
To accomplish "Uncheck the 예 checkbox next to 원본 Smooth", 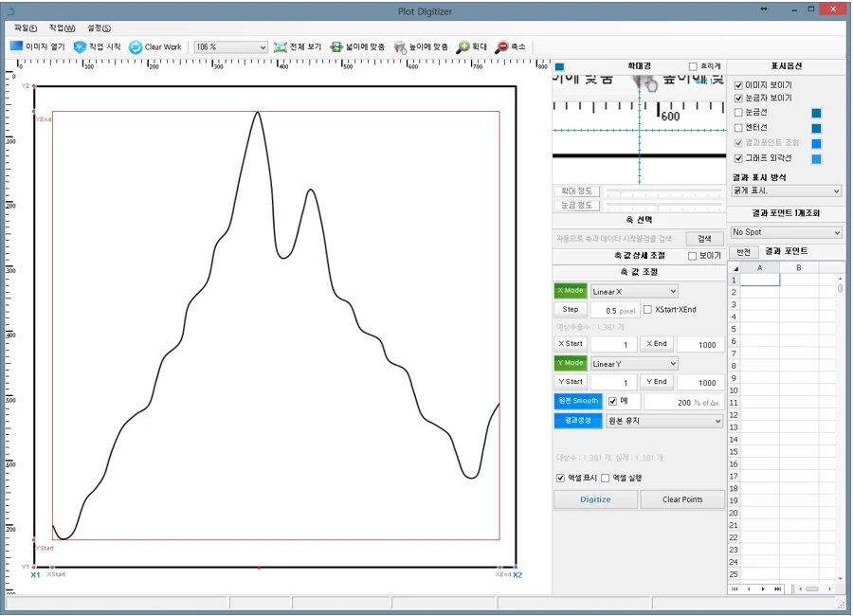I will tap(612, 401).
